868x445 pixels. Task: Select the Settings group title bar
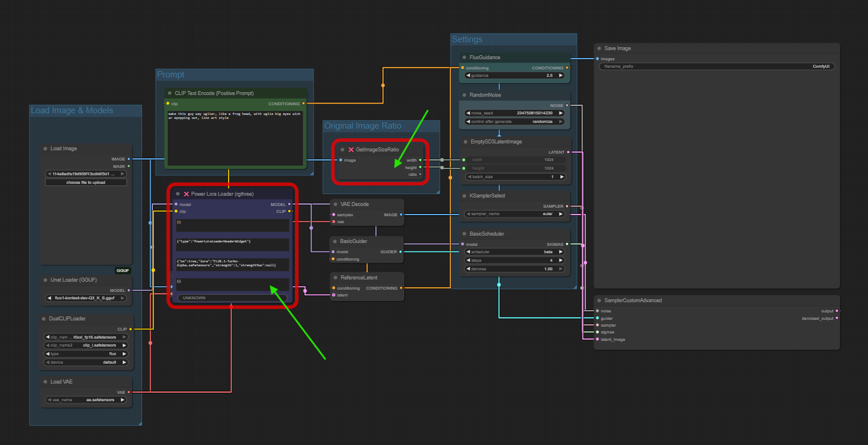tap(512, 39)
